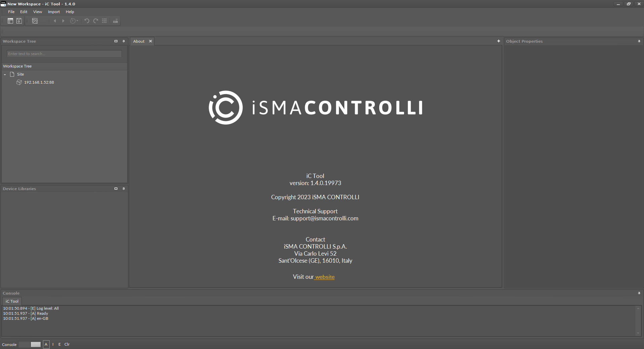Click the redo arrow in toolbar
This screenshot has width=644, height=349.
[96, 21]
